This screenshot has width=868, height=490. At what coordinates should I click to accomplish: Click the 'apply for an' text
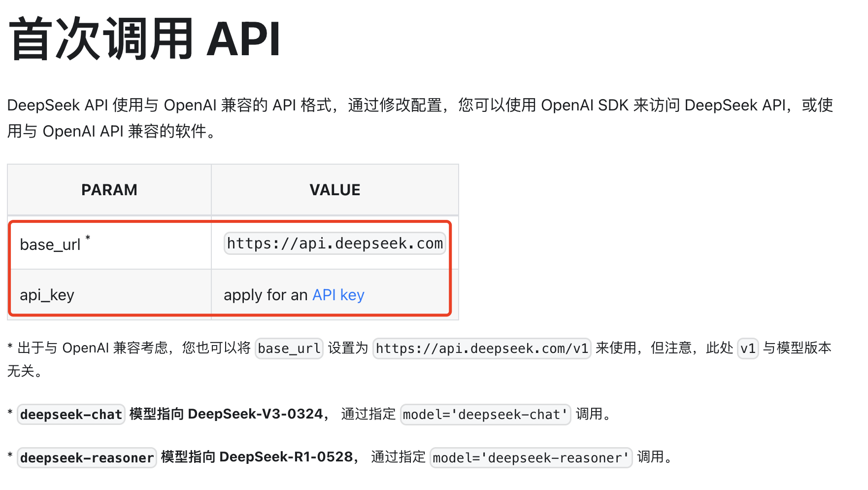(266, 295)
